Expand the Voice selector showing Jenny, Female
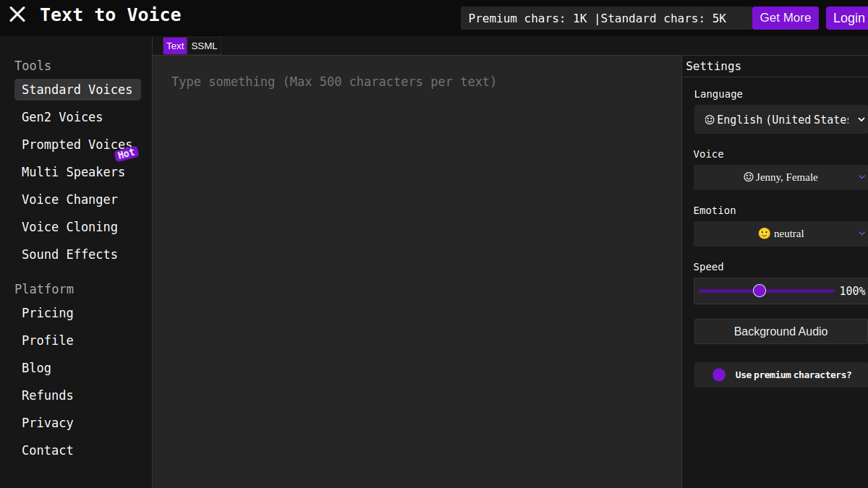The width and height of the screenshot is (868, 488). tap(780, 177)
